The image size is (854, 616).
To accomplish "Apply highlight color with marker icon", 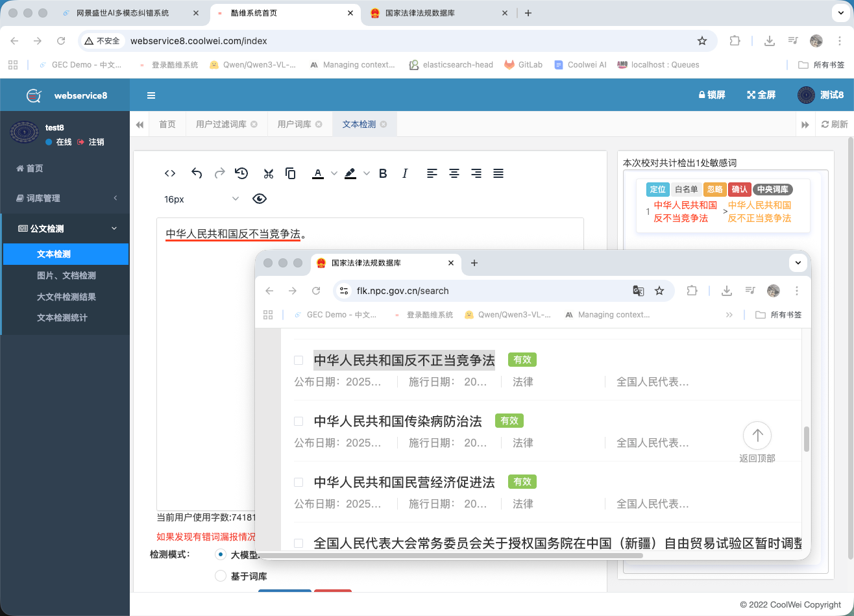I will pos(350,173).
